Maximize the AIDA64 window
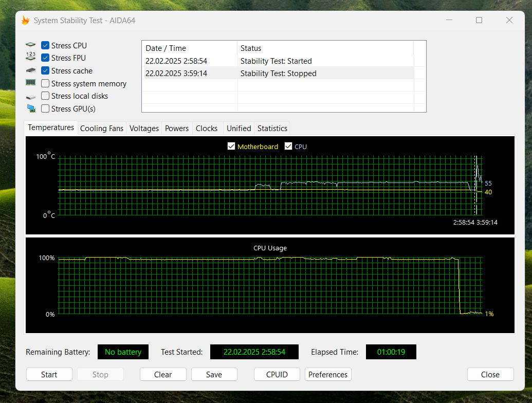 [x=479, y=21]
